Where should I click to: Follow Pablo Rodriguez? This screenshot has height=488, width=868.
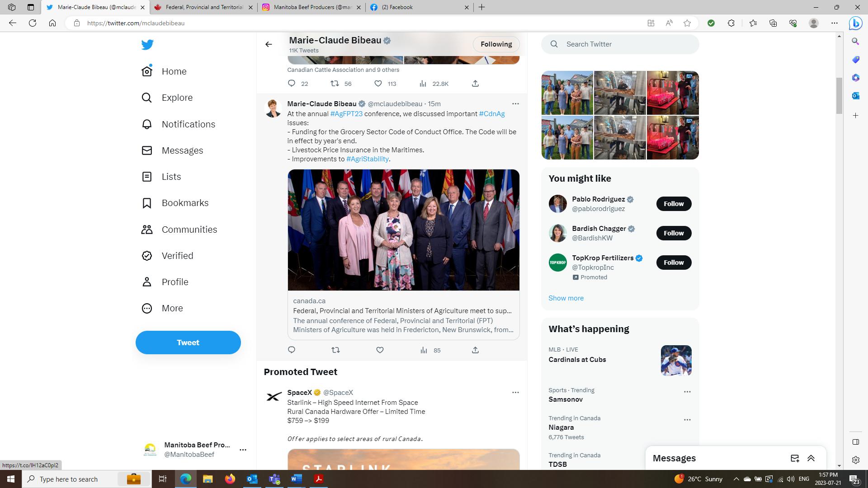673,204
